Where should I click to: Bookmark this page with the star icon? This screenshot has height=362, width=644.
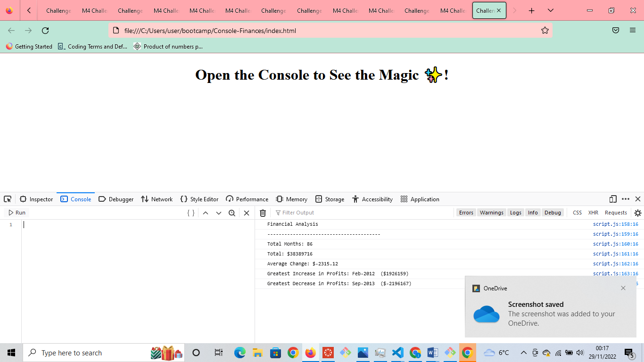(x=545, y=31)
